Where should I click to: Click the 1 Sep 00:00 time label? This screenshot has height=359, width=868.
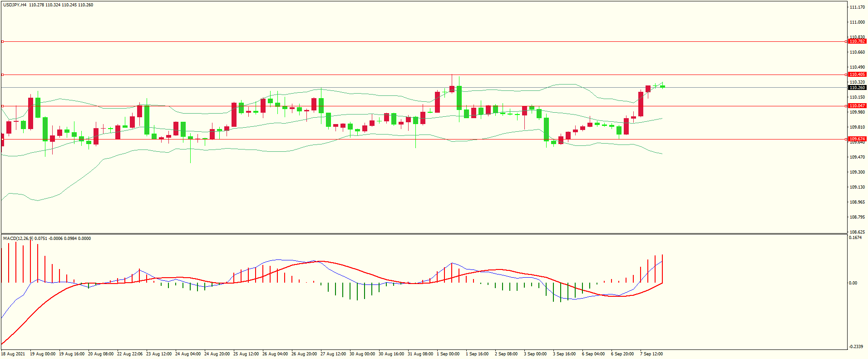448,354
